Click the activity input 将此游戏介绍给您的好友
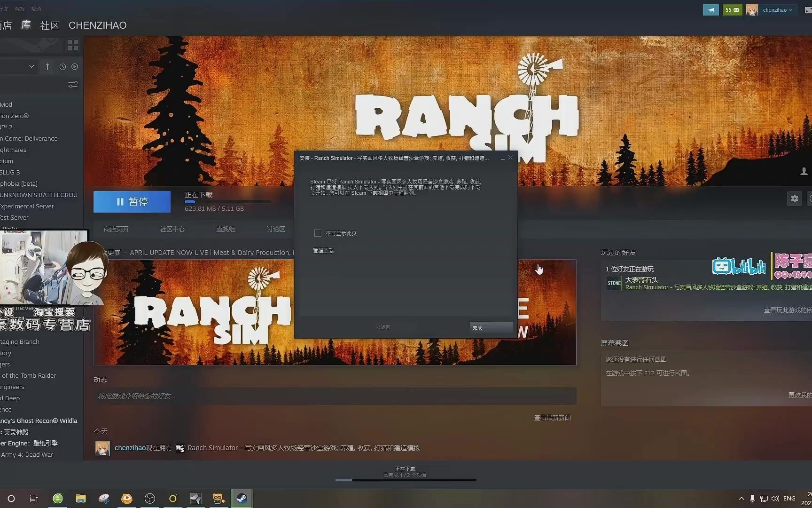The image size is (812, 508). point(335,396)
